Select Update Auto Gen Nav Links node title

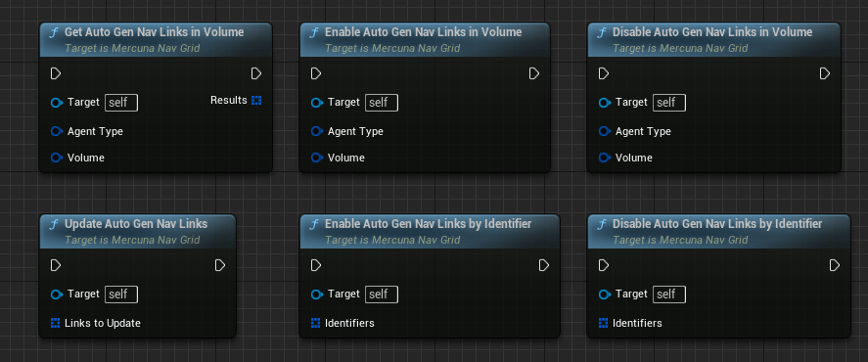pyautogui.click(x=136, y=224)
